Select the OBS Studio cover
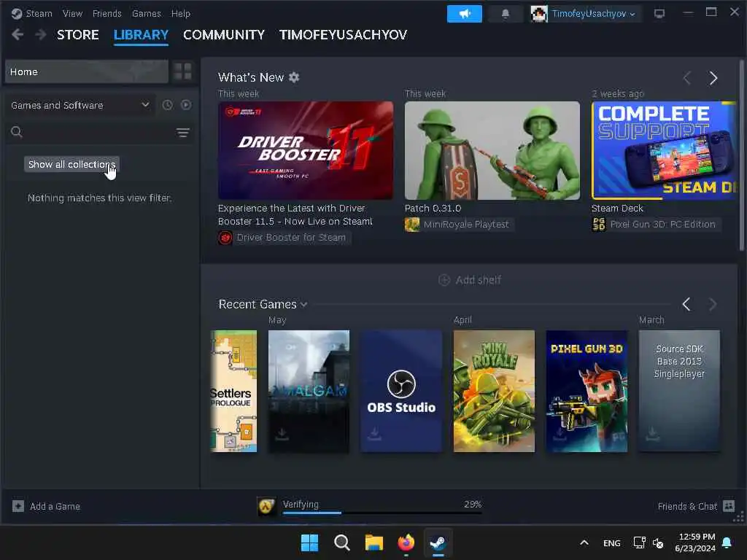This screenshot has width=747, height=560. coord(401,391)
